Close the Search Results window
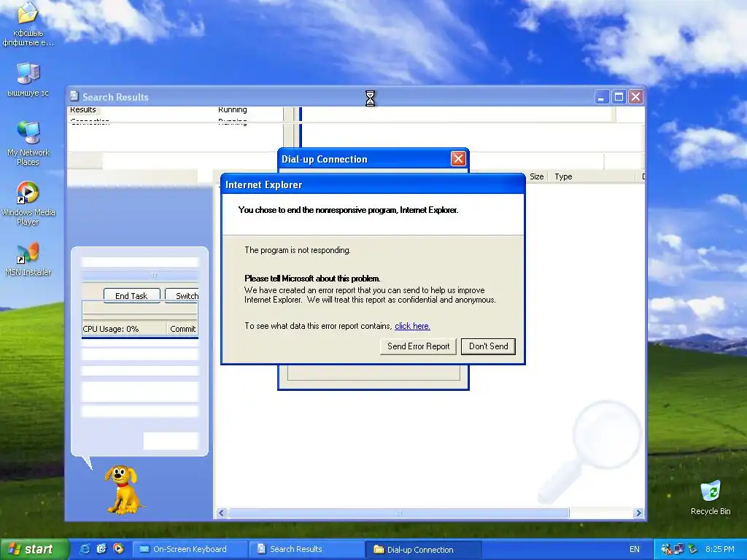Viewport: 747px width, 560px height. click(635, 97)
